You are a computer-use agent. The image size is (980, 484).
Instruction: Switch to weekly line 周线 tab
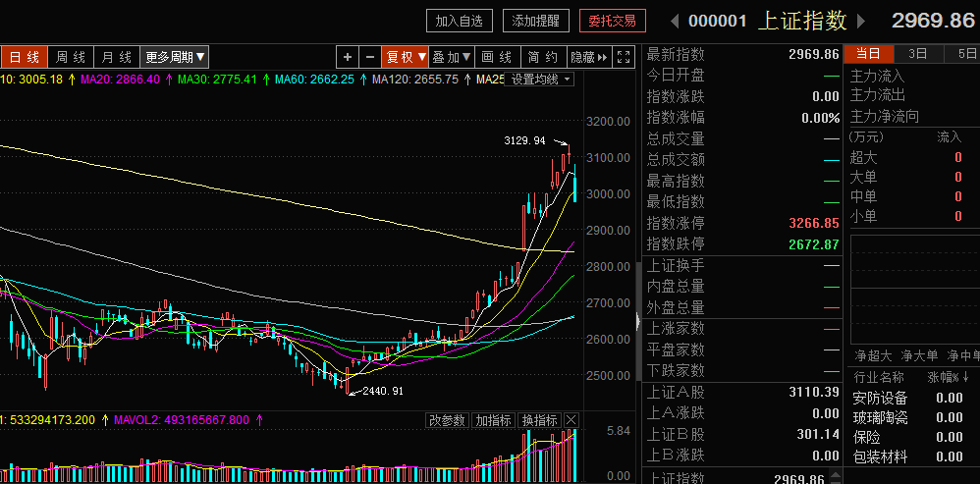click(x=70, y=58)
